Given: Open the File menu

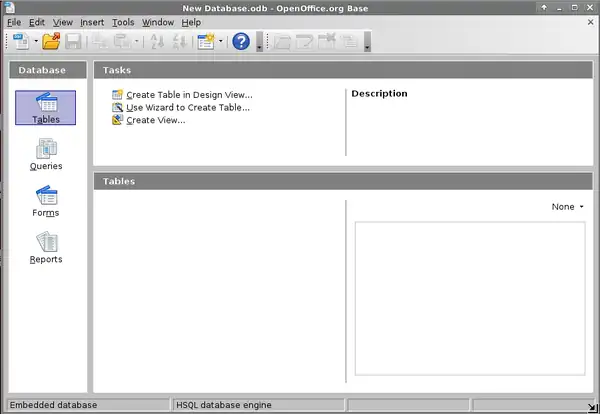Looking at the screenshot, I should (x=14, y=22).
